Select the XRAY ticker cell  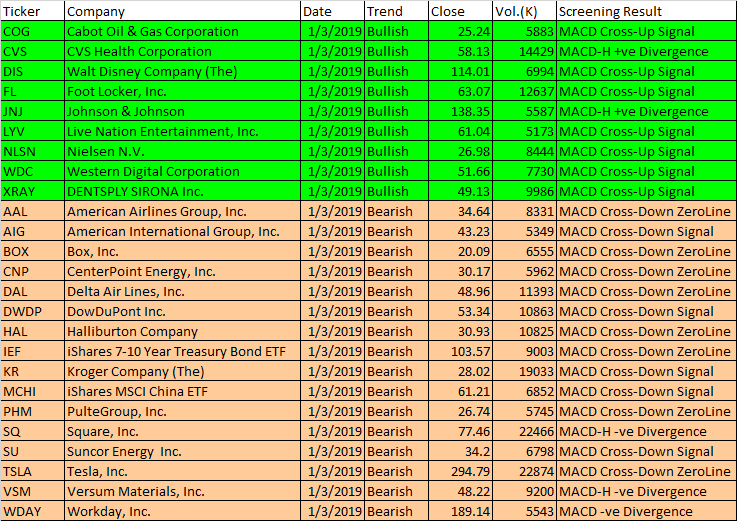pyautogui.click(x=32, y=191)
